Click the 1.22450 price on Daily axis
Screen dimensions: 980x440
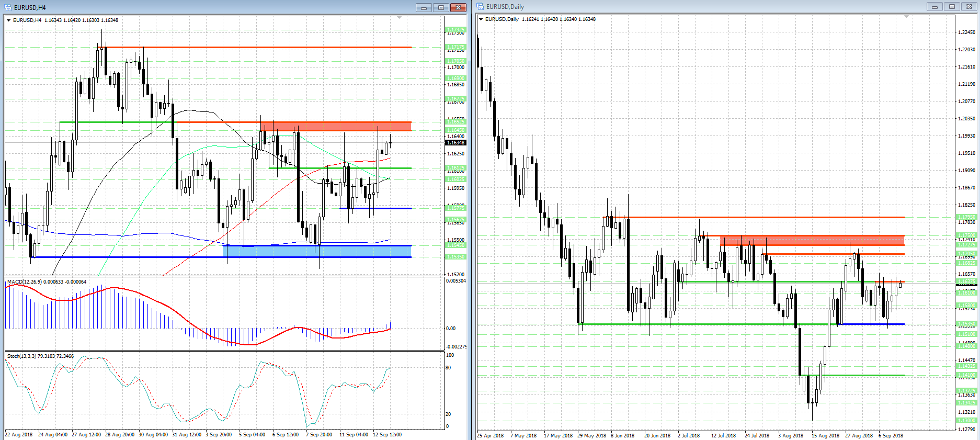tap(966, 32)
